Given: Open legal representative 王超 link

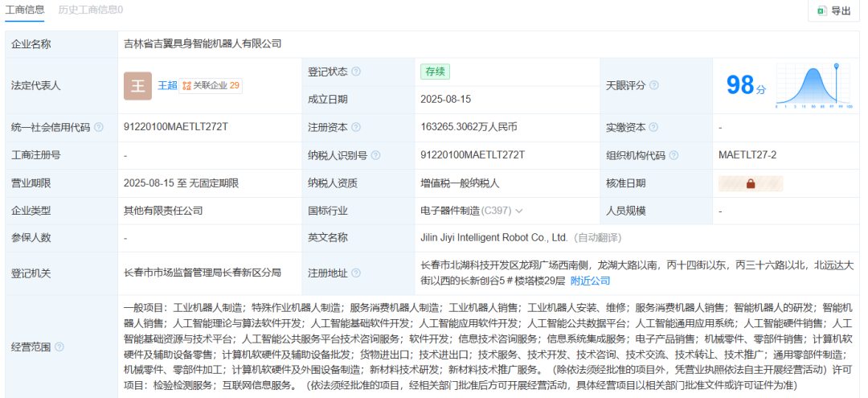Looking at the screenshot, I should tap(167, 85).
